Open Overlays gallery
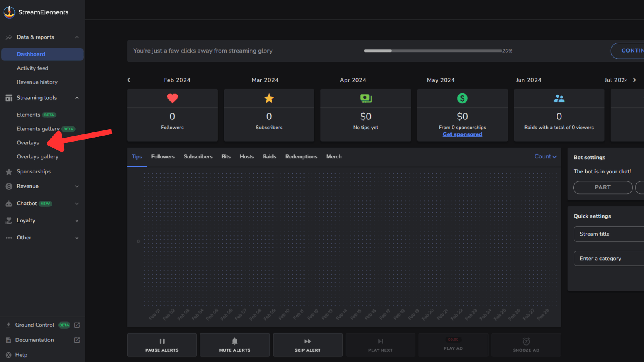 [x=37, y=157]
